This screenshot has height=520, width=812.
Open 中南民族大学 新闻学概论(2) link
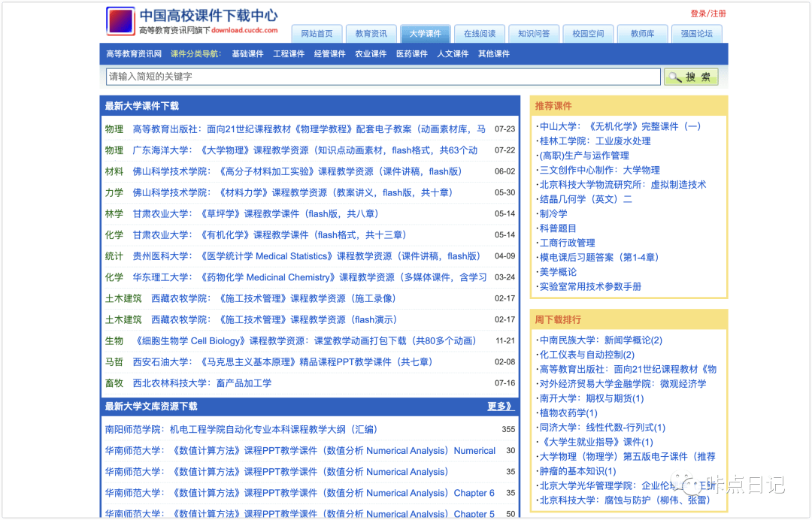click(601, 340)
